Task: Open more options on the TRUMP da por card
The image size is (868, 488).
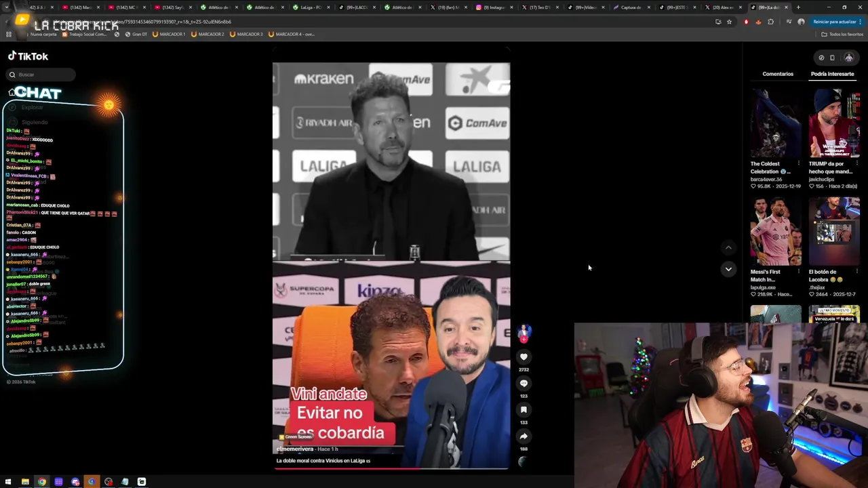Action: click(x=857, y=163)
